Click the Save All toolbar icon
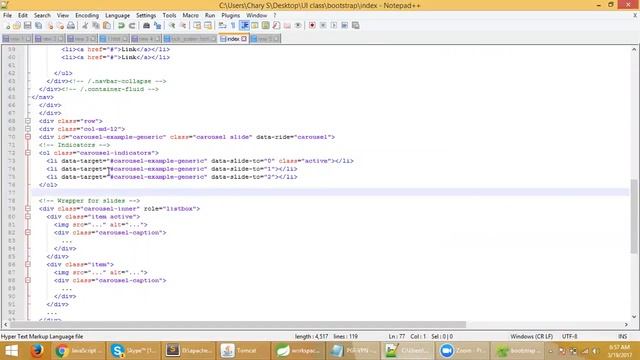This screenshot has width=640, height=360. point(38,25)
